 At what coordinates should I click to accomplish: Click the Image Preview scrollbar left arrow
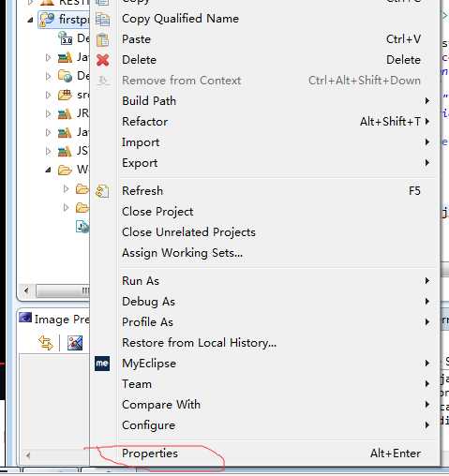[x=28, y=455]
